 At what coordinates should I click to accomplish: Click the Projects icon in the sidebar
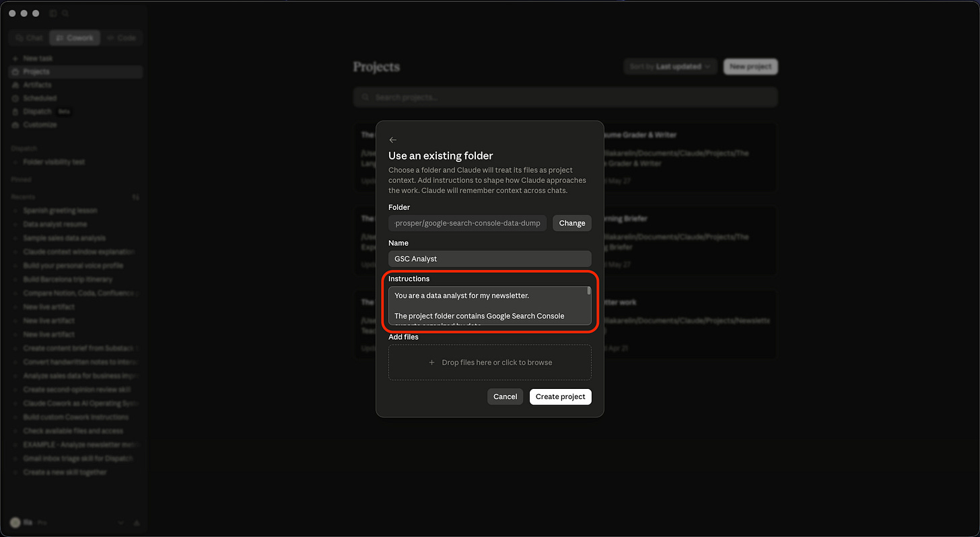tap(16, 72)
